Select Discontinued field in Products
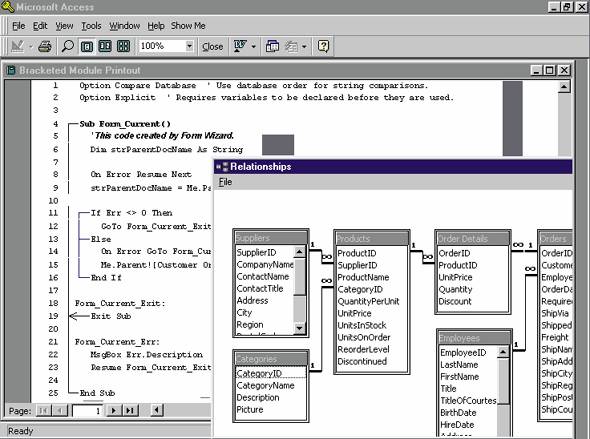This screenshot has width=590, height=439. click(362, 362)
